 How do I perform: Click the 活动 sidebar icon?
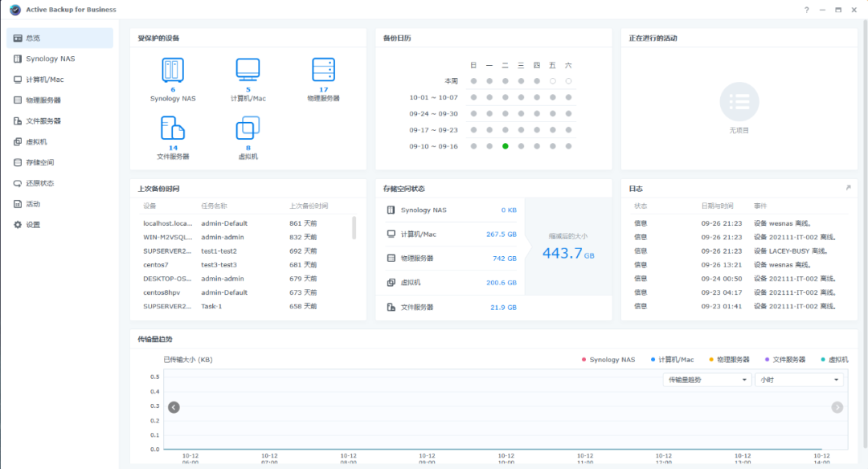(18, 204)
